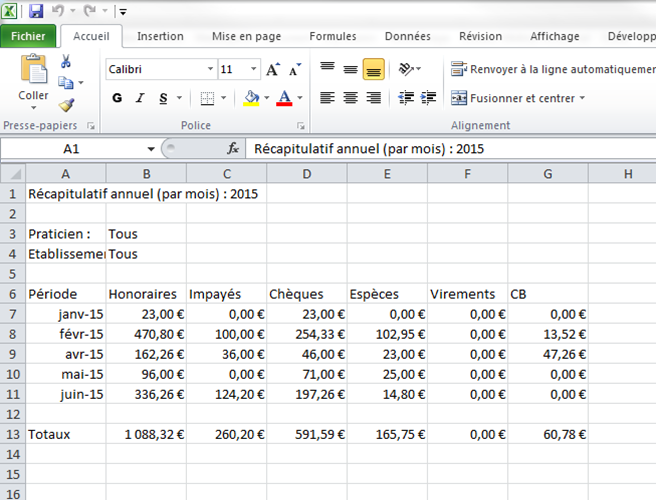The image size is (656, 500).
Task: Click the increase indent icon
Action: point(427,98)
